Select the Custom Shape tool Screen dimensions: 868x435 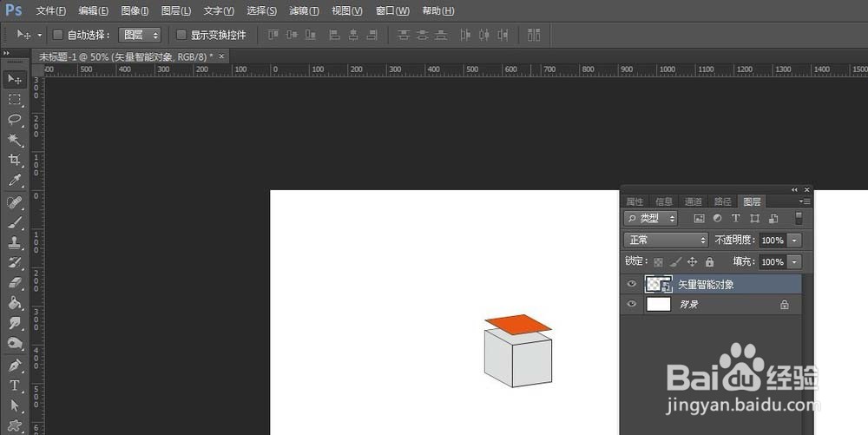pyautogui.click(x=15, y=426)
